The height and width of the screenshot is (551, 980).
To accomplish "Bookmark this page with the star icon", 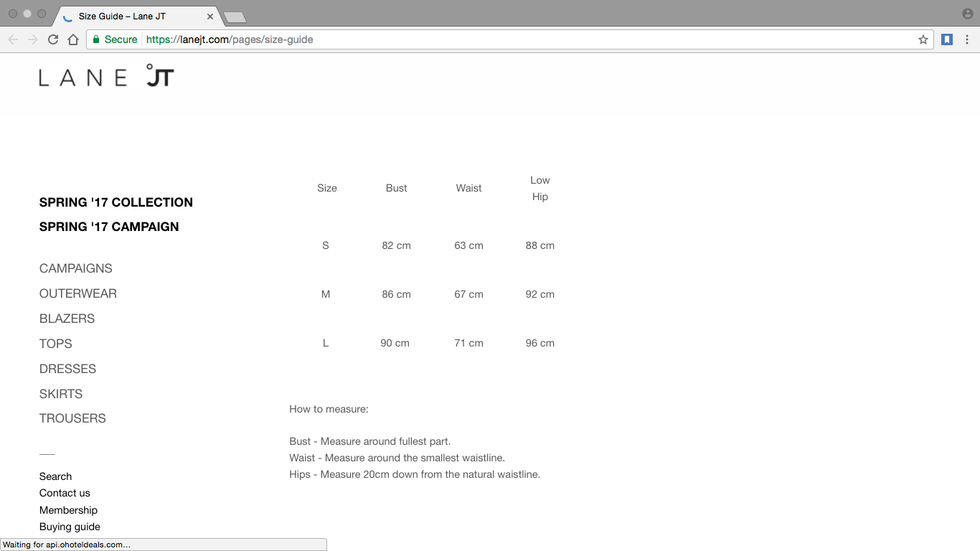I will 923,39.
